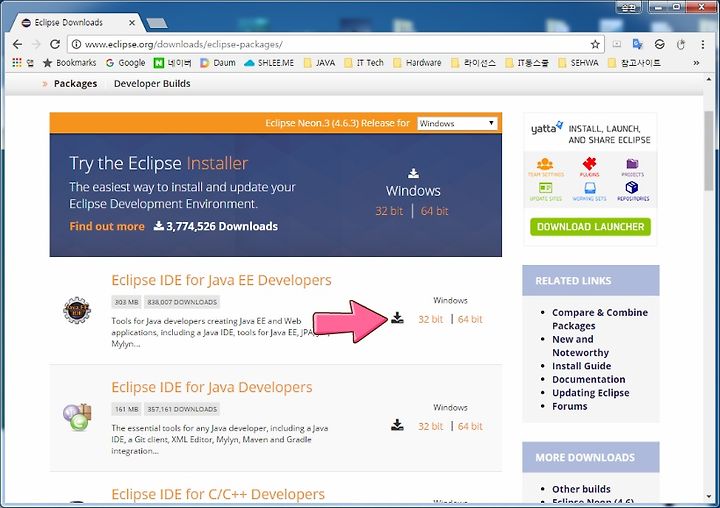Click the Find out more link
This screenshot has width=720, height=508.
click(x=107, y=226)
